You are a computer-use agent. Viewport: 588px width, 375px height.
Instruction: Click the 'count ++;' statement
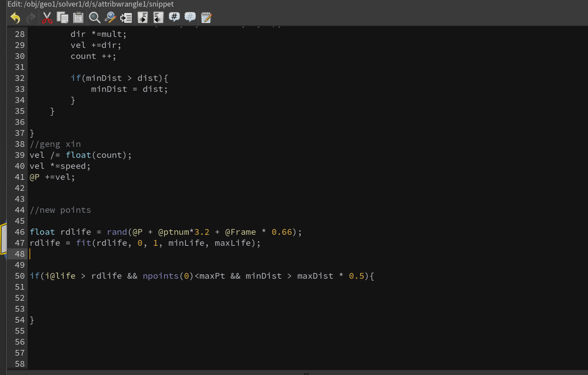click(x=94, y=56)
